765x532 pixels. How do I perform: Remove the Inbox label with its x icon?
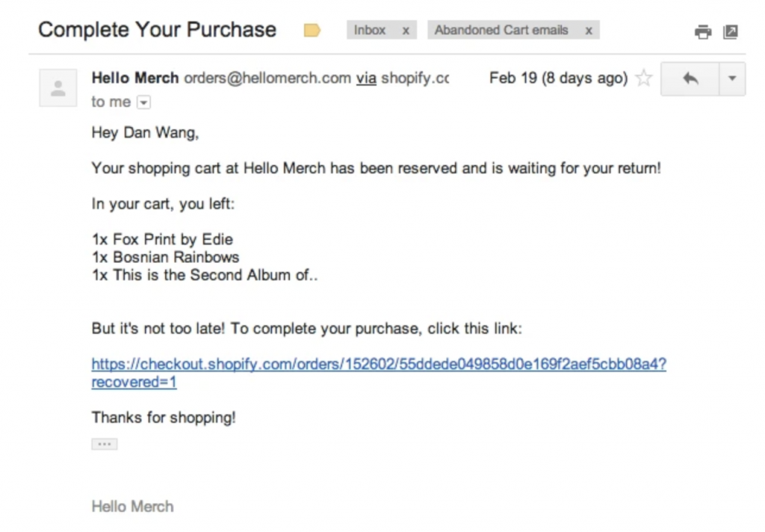point(406,31)
